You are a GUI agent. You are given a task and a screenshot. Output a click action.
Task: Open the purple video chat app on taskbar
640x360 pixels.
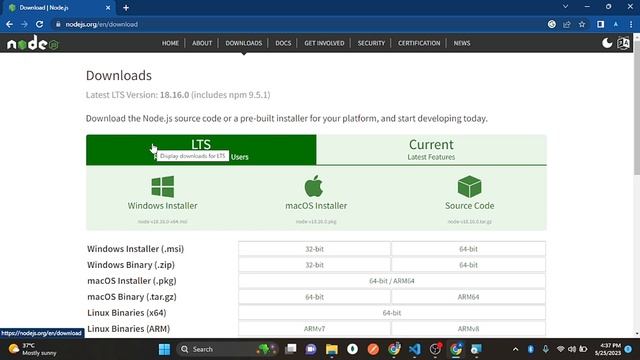click(311, 349)
